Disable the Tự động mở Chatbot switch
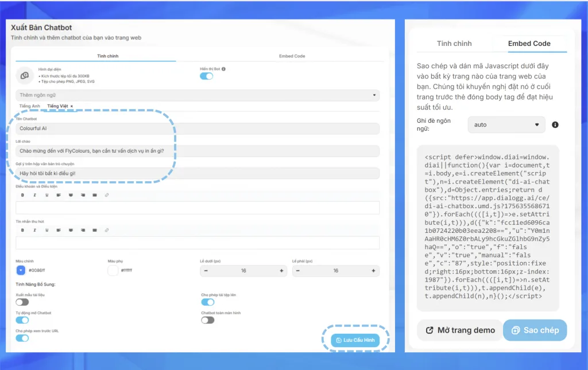This screenshot has width=588, height=370. pos(22,320)
